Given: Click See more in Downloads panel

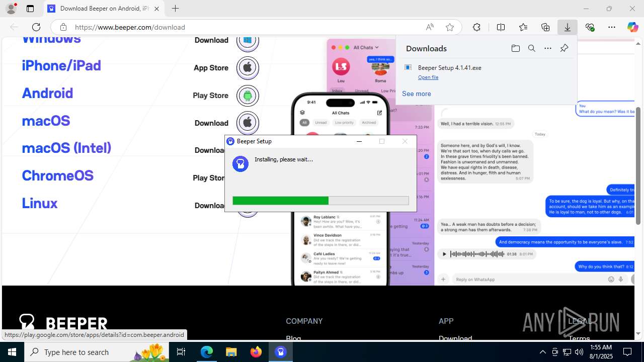Looking at the screenshot, I should [417, 94].
